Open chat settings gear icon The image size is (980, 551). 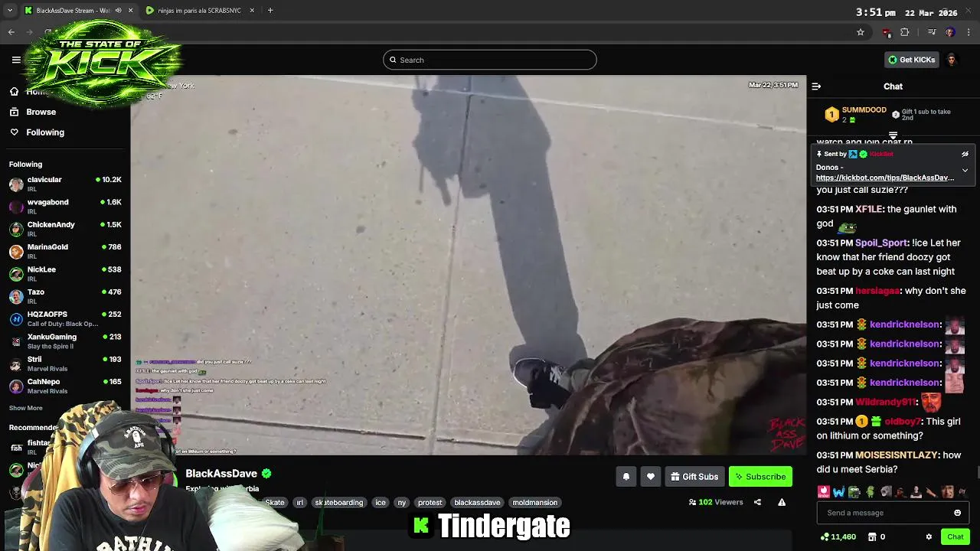click(x=929, y=537)
